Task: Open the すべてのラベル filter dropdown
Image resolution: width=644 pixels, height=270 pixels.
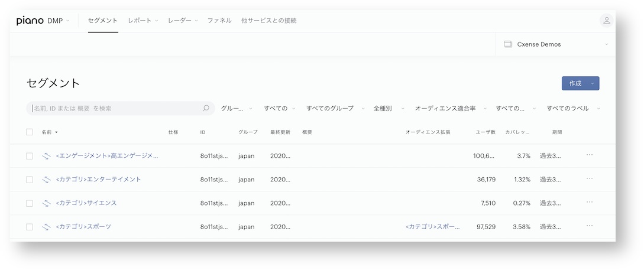Action: (x=574, y=108)
